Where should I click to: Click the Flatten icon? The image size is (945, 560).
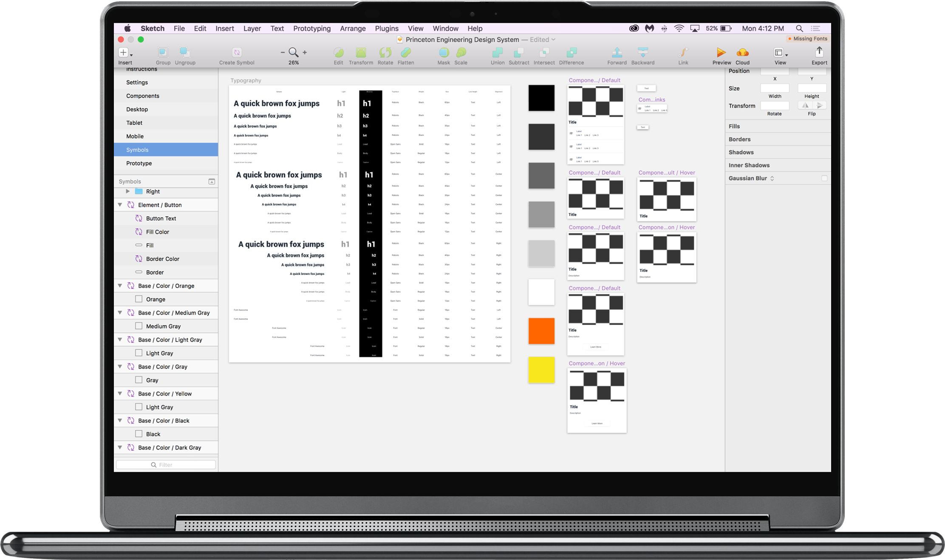[x=405, y=52]
